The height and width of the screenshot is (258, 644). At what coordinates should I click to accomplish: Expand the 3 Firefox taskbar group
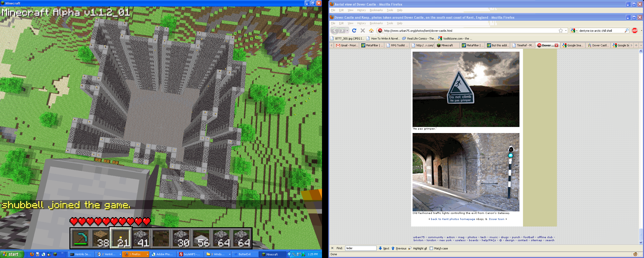point(147,254)
